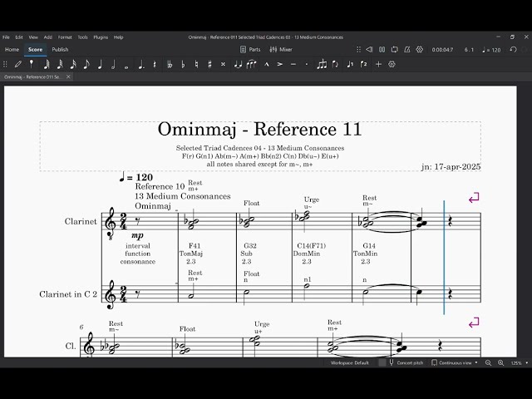This screenshot has width=532, height=399.
Task: Click the playback cursor line in score
Action: pyautogui.click(x=444, y=258)
